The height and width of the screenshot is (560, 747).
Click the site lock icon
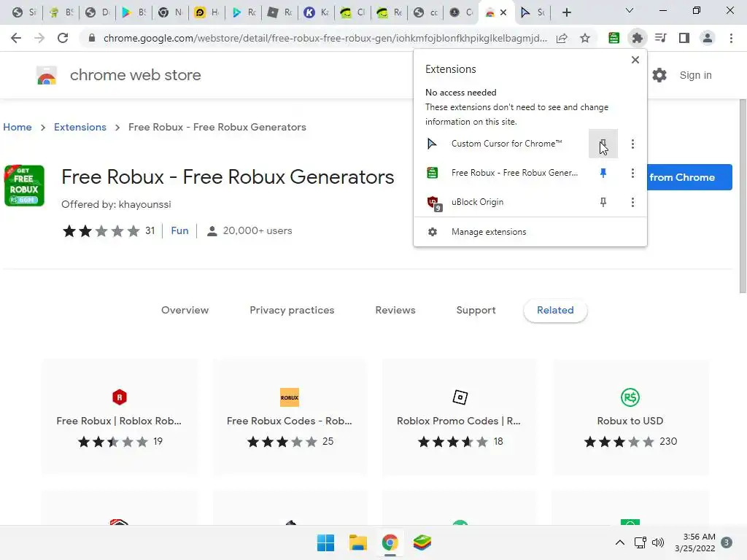point(92,38)
